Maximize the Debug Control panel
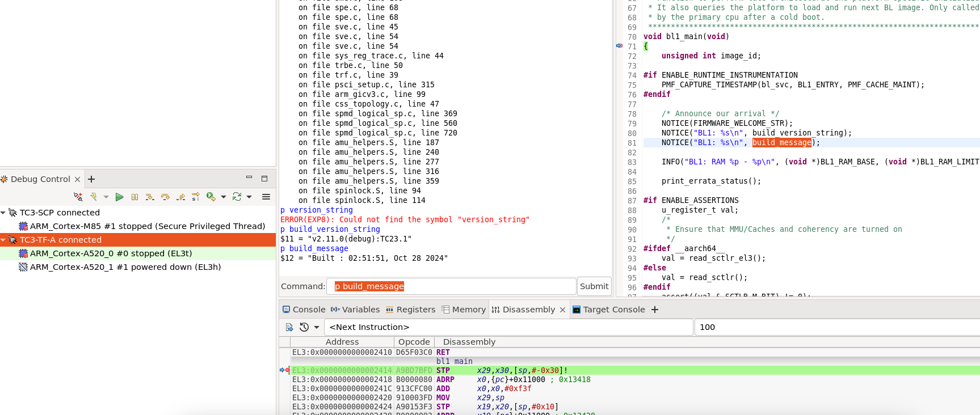The width and height of the screenshot is (980, 415). [x=264, y=178]
